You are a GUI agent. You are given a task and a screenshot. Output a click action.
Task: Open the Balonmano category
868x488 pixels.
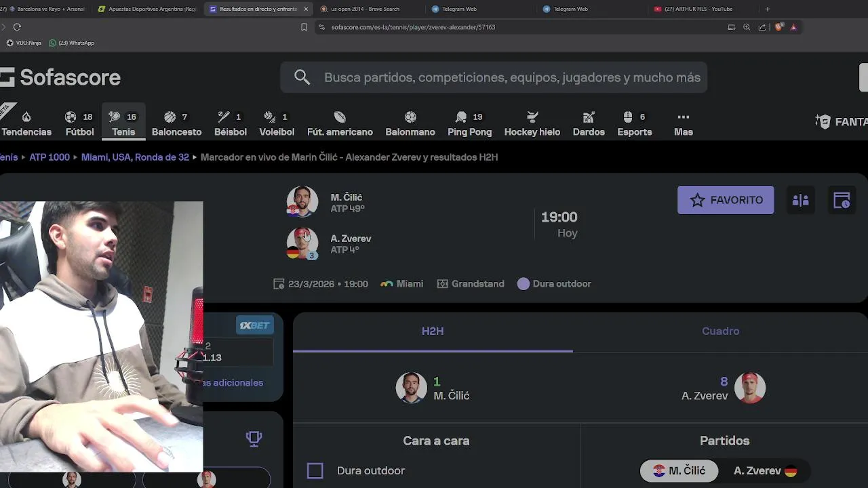pyautogui.click(x=410, y=124)
